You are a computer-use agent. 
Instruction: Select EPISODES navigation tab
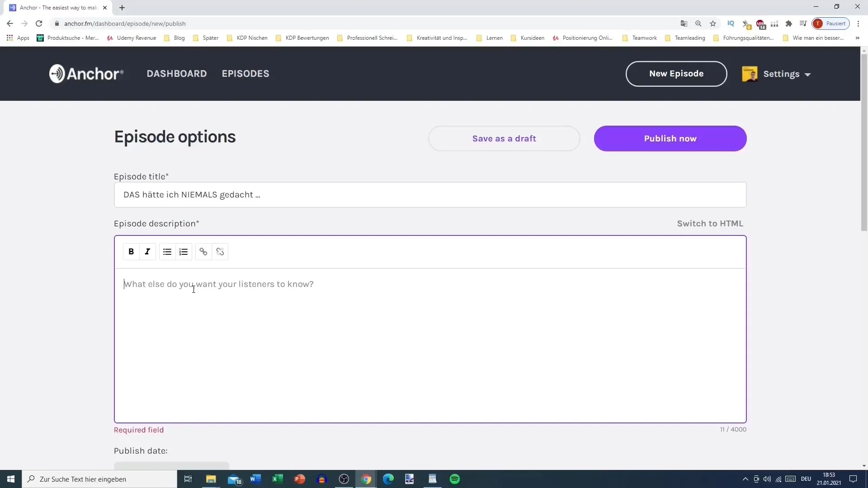(245, 73)
